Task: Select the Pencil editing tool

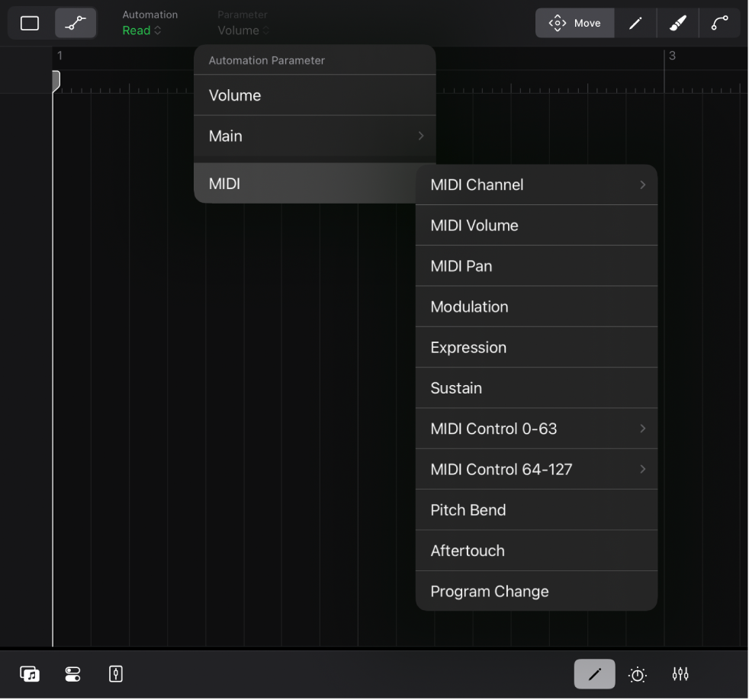Action: click(x=635, y=23)
